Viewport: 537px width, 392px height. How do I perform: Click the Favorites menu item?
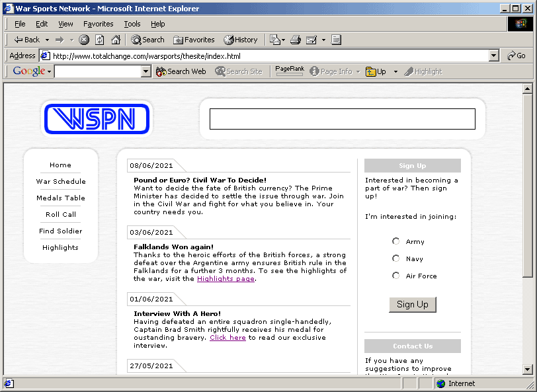[x=98, y=24]
